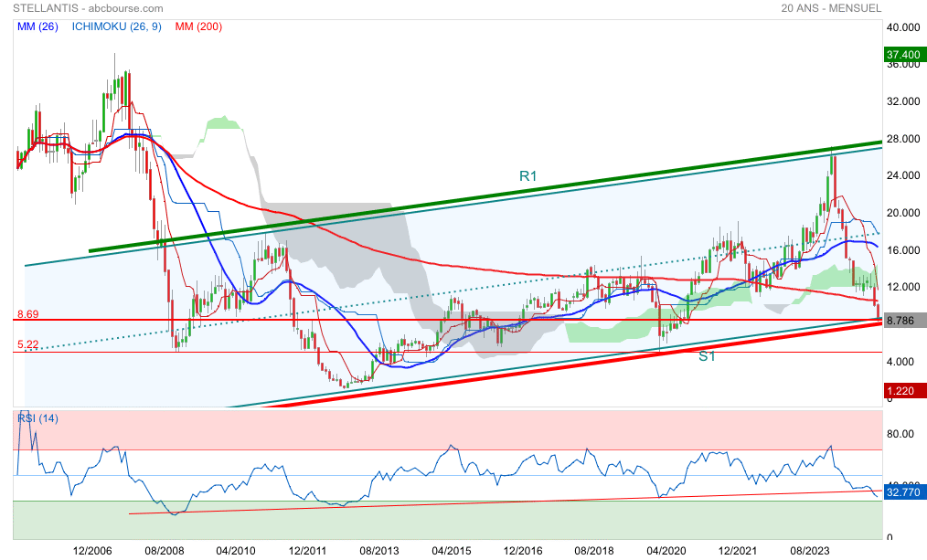
Task: Click the 08/2018 date axis label
Action: [x=594, y=551]
